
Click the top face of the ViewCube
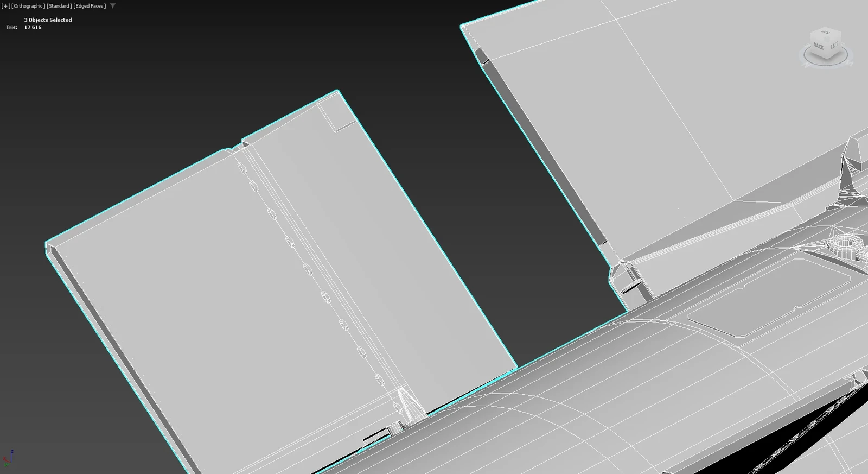pos(826,33)
